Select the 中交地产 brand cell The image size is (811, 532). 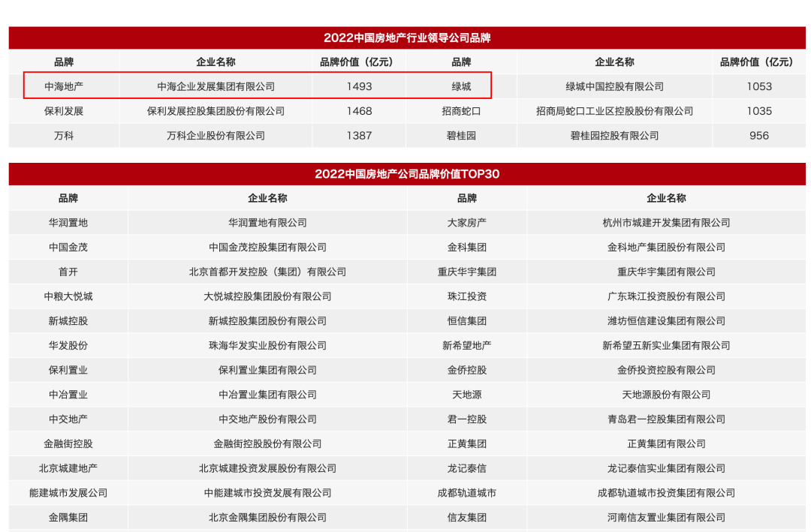coord(68,419)
